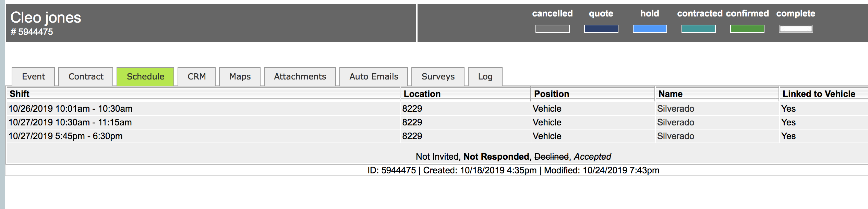This screenshot has height=209, width=868.
Task: Select the quote status swatch
Action: point(601,29)
